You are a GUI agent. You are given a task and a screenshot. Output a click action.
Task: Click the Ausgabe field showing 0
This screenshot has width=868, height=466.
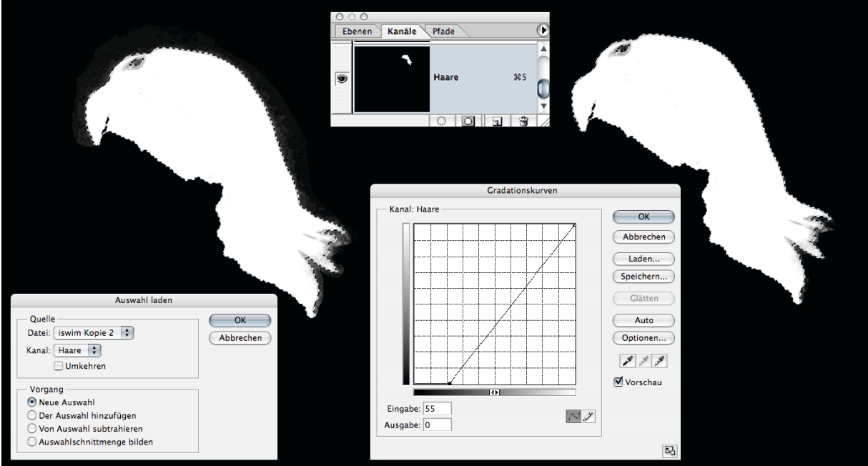pos(437,425)
